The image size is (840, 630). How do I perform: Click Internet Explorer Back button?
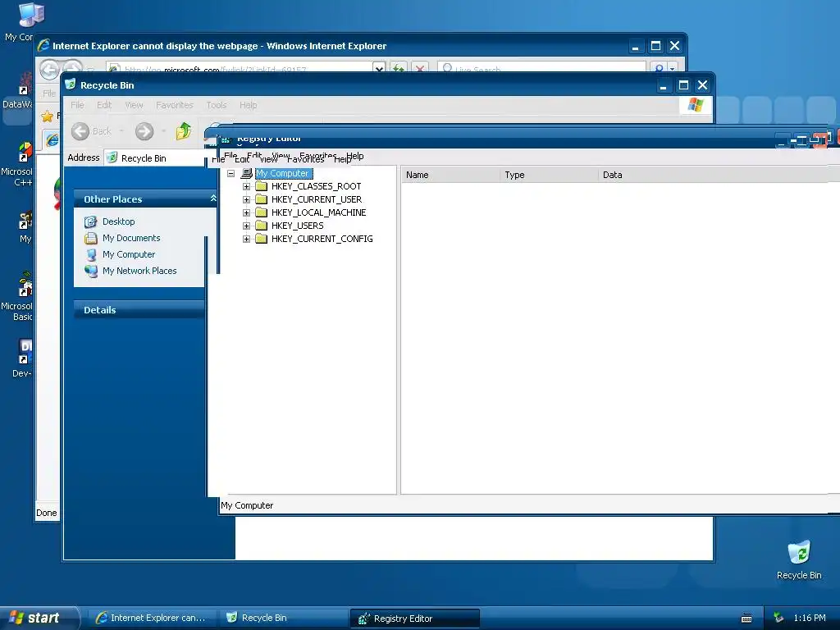49,69
